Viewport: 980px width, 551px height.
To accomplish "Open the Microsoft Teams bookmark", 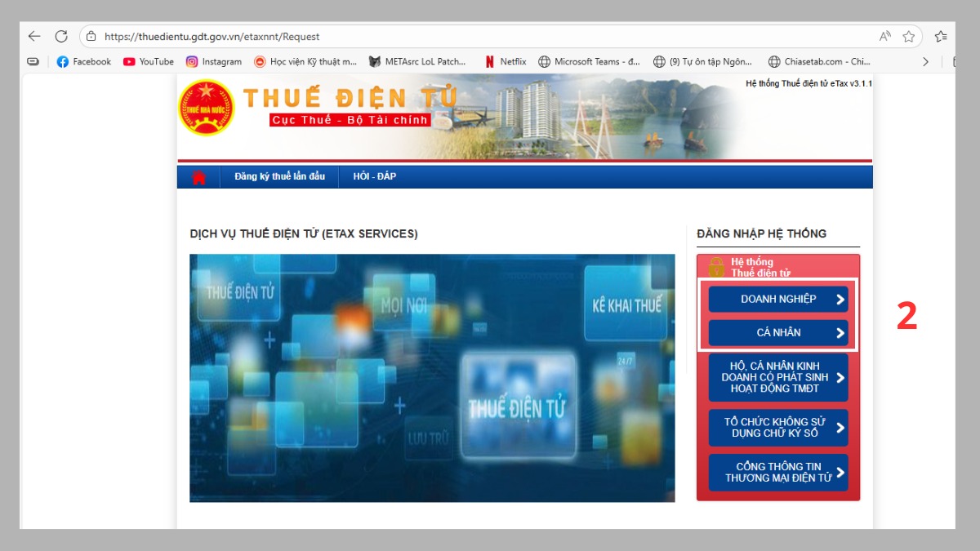I will [589, 61].
